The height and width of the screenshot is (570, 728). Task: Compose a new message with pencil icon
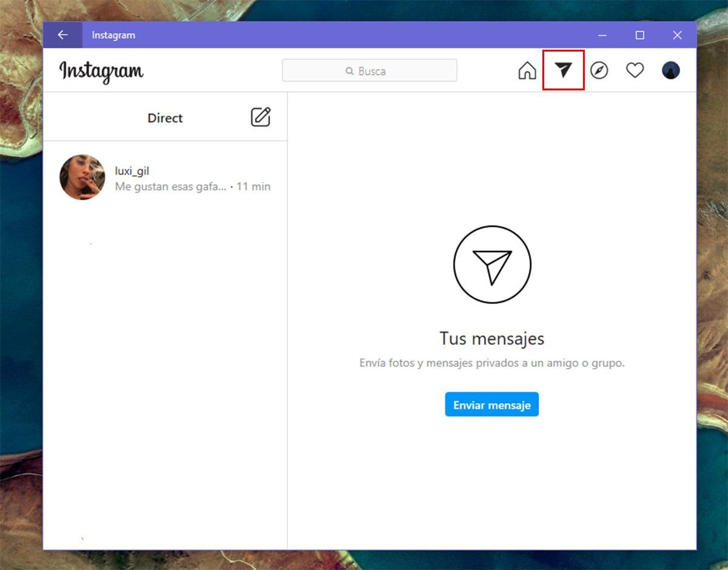[261, 117]
